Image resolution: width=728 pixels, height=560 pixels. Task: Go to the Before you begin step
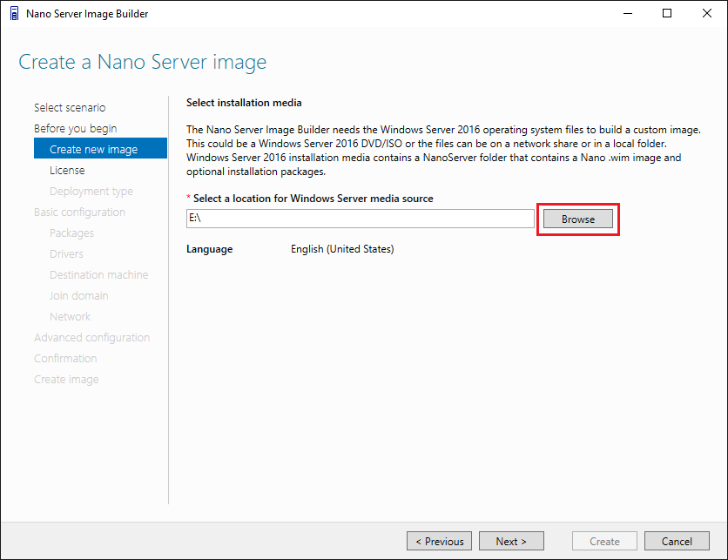pos(75,129)
